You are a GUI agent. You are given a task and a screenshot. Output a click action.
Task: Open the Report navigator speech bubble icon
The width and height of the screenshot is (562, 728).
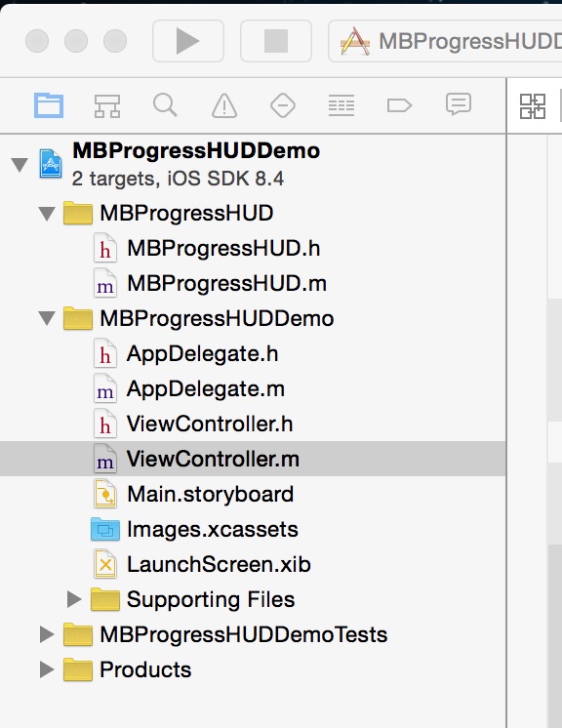coord(459,104)
